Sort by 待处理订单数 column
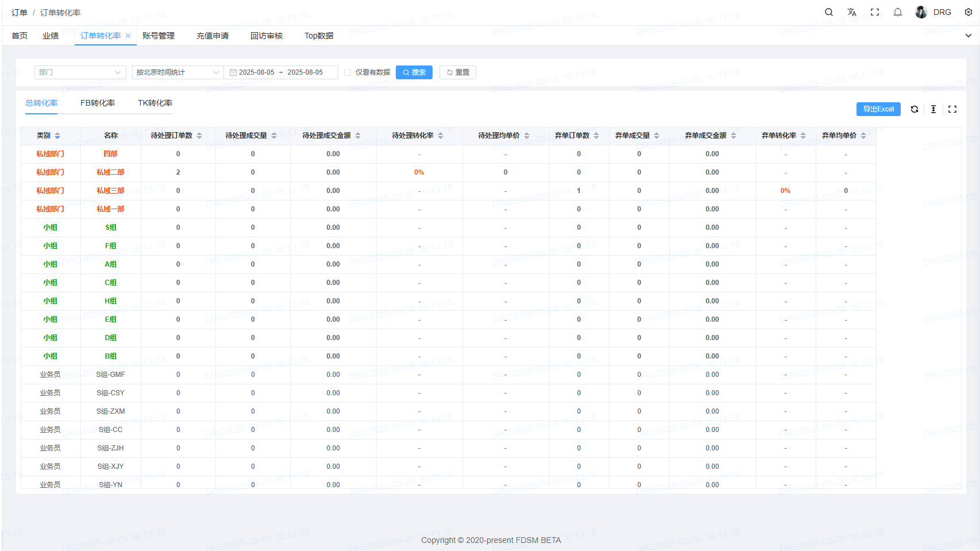This screenshot has width=980, height=551. coord(199,136)
